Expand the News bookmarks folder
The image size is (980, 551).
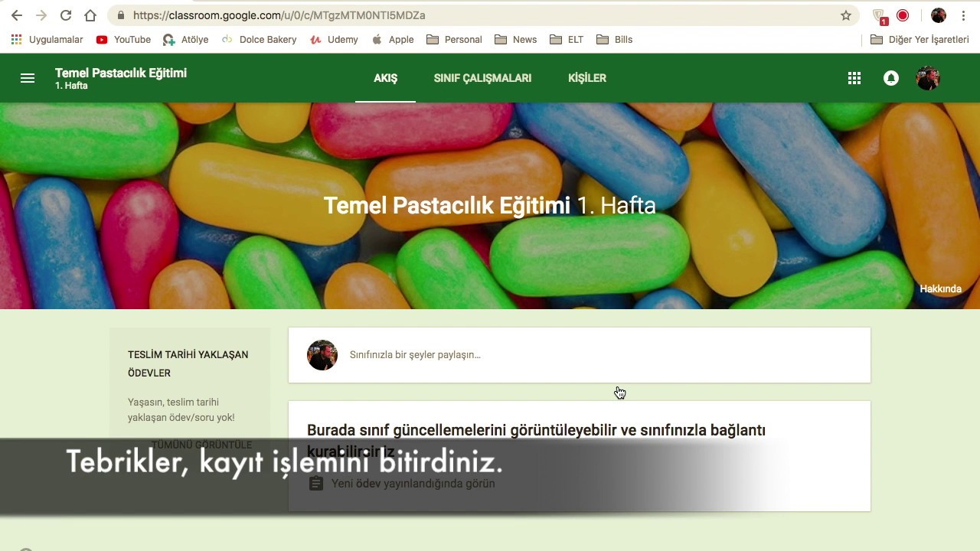516,40
